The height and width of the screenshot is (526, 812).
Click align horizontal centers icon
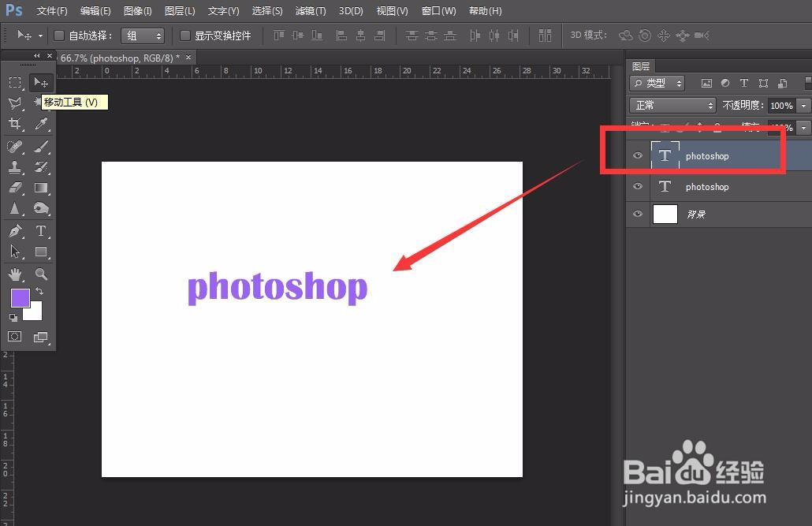(360, 35)
